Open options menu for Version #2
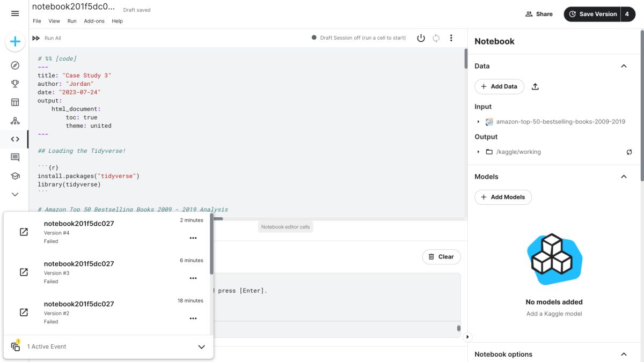 coord(193,319)
